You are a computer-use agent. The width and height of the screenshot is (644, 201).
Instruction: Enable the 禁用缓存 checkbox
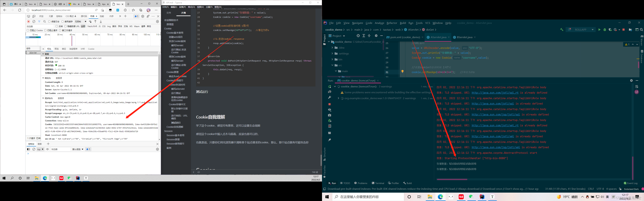(63, 22)
